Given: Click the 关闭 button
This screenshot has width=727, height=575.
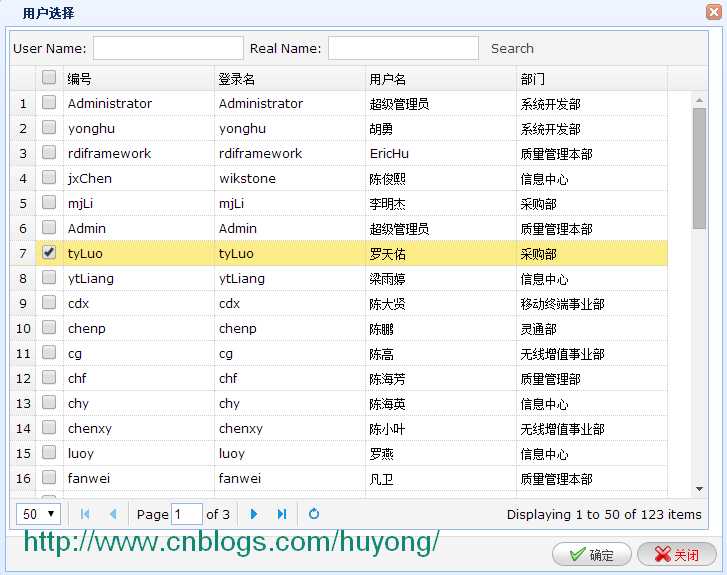Looking at the screenshot, I should point(677,555).
